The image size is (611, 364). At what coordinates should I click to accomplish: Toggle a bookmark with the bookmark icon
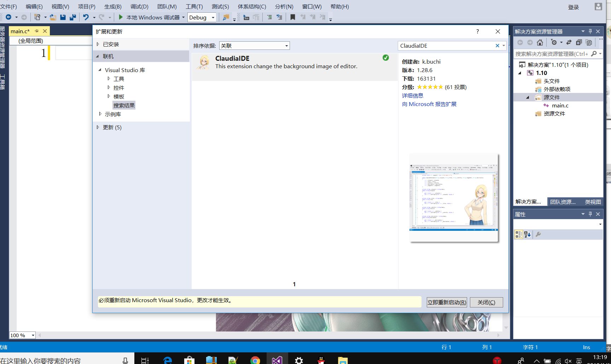coord(293,17)
